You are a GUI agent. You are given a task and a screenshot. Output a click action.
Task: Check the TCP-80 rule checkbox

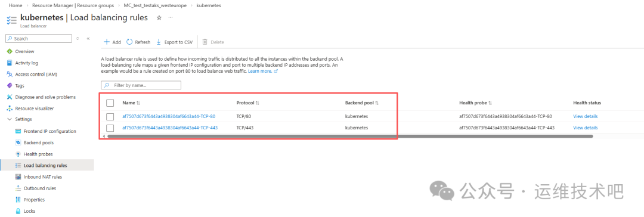pyautogui.click(x=110, y=116)
